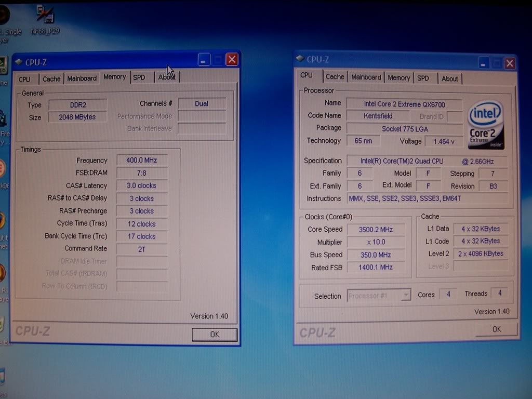Select the Mainboard tab in the memory window

tap(82, 78)
